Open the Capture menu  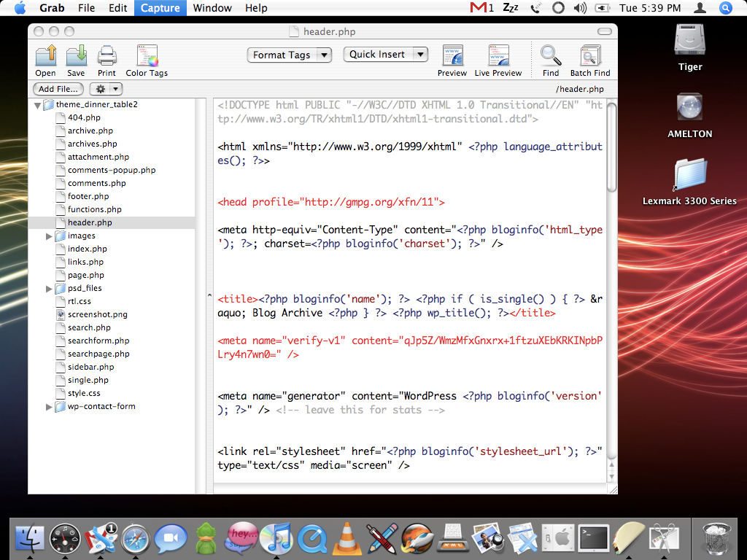click(x=160, y=8)
